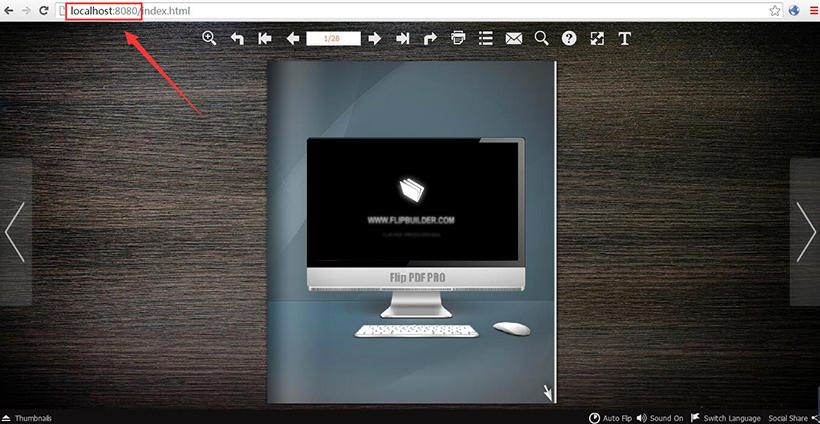Screen dimensions: 820x424
Task: Enable Auto Flip
Action: (611, 418)
